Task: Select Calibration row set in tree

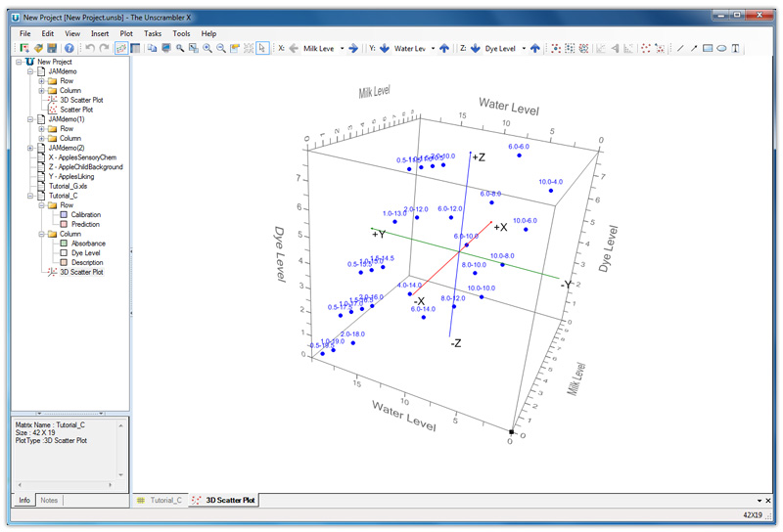Action: [x=85, y=214]
